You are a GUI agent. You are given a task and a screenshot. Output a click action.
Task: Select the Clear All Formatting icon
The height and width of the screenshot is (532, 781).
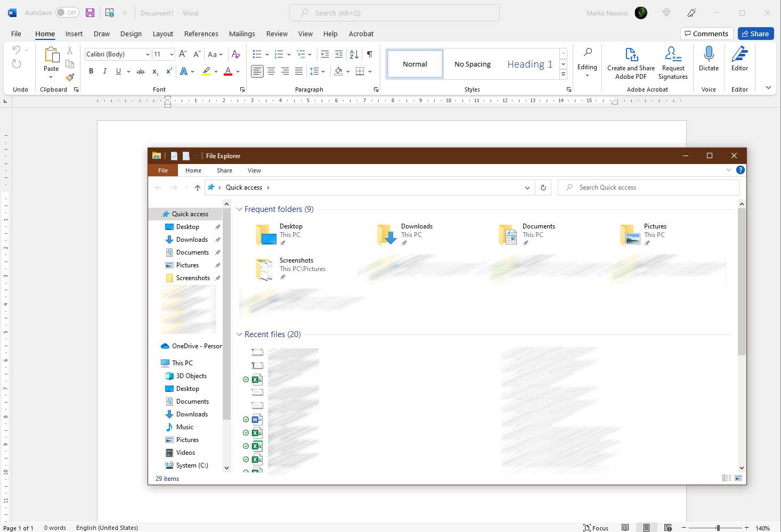[x=236, y=54]
